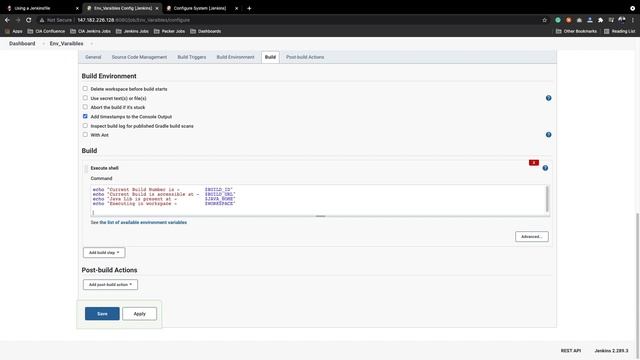Toggle Abort the build if it's stuck

pyautogui.click(x=85, y=107)
